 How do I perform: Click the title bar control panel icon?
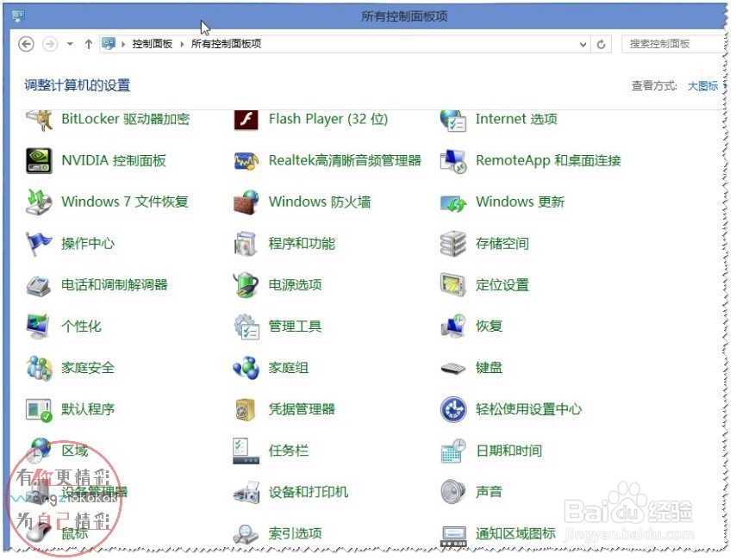coord(18,16)
